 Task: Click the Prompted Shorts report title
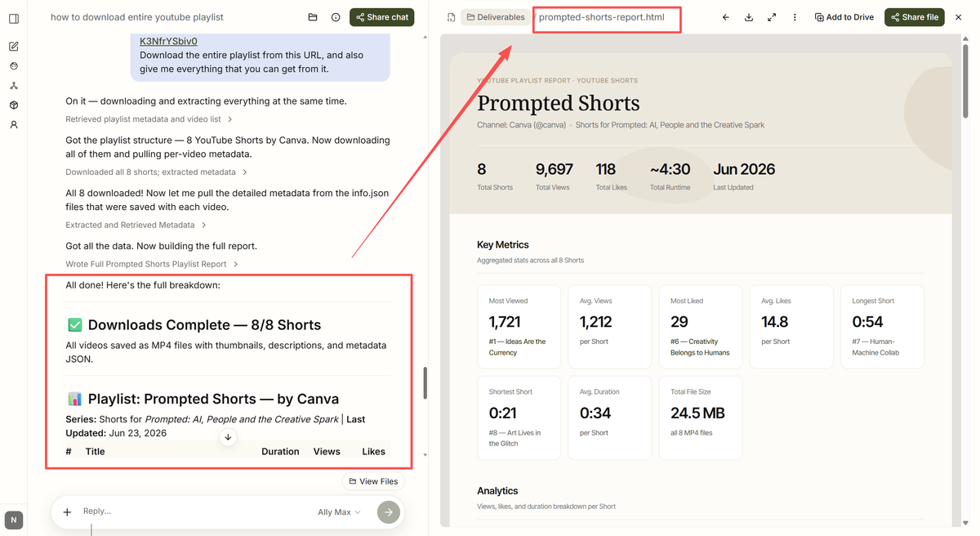(559, 104)
